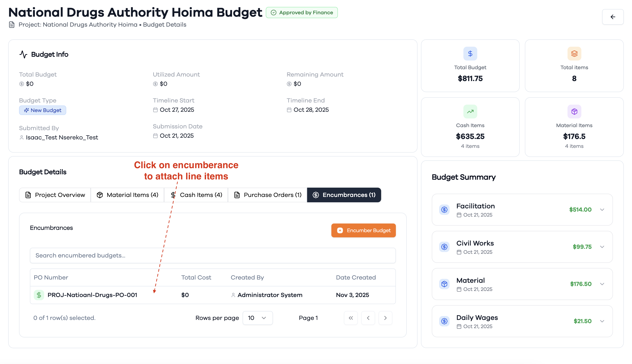This screenshot has height=364, width=632.
Task: Click the Cash Items trend icon
Action: pos(470,112)
